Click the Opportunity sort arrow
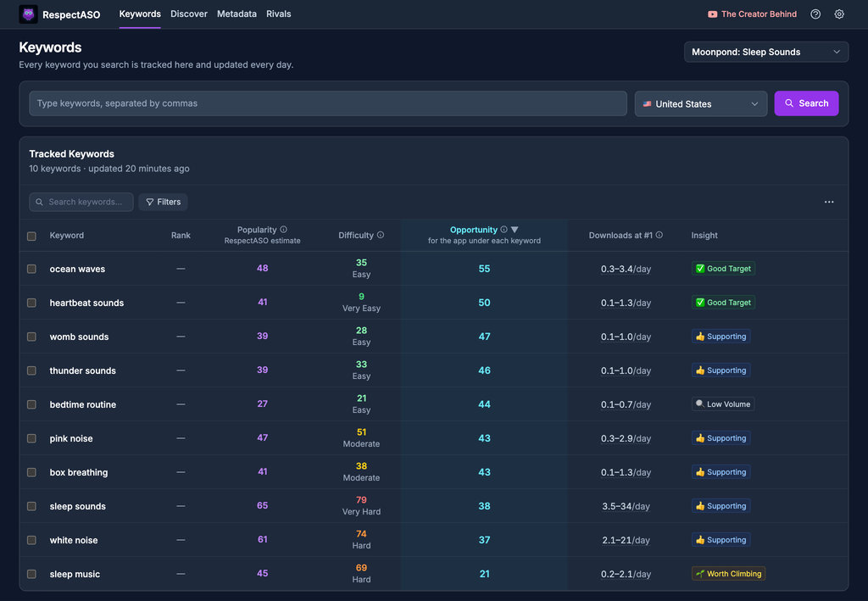 515,230
